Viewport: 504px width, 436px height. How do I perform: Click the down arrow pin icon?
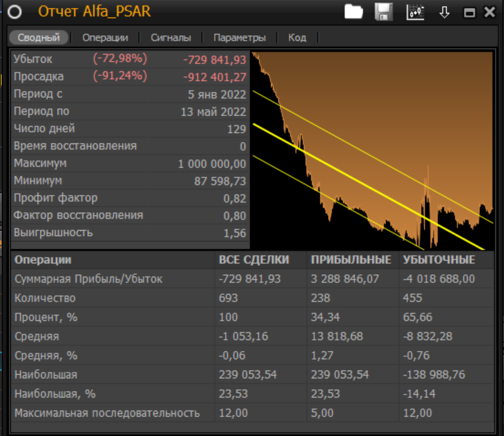click(444, 12)
